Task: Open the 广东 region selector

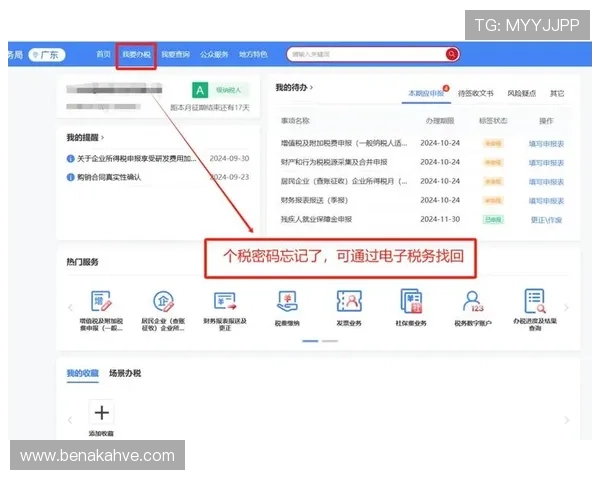Action: (47, 55)
